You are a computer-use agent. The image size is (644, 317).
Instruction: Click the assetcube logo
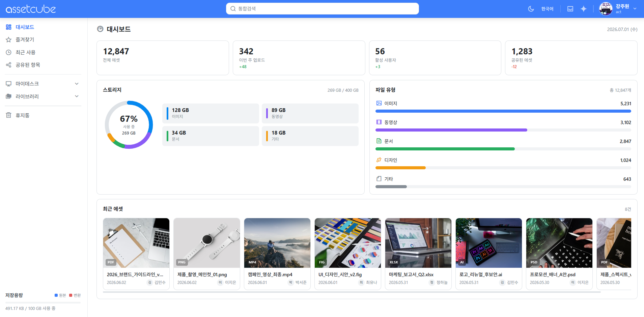tap(31, 9)
